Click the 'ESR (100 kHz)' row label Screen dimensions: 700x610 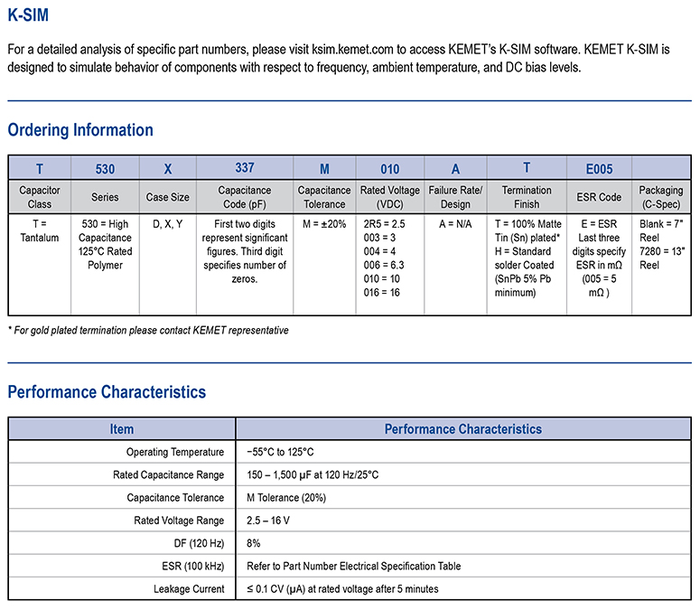tap(193, 567)
